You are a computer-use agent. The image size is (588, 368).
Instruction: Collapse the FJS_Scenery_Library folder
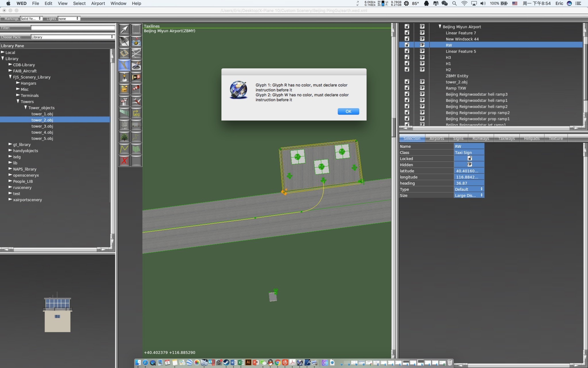pos(10,77)
